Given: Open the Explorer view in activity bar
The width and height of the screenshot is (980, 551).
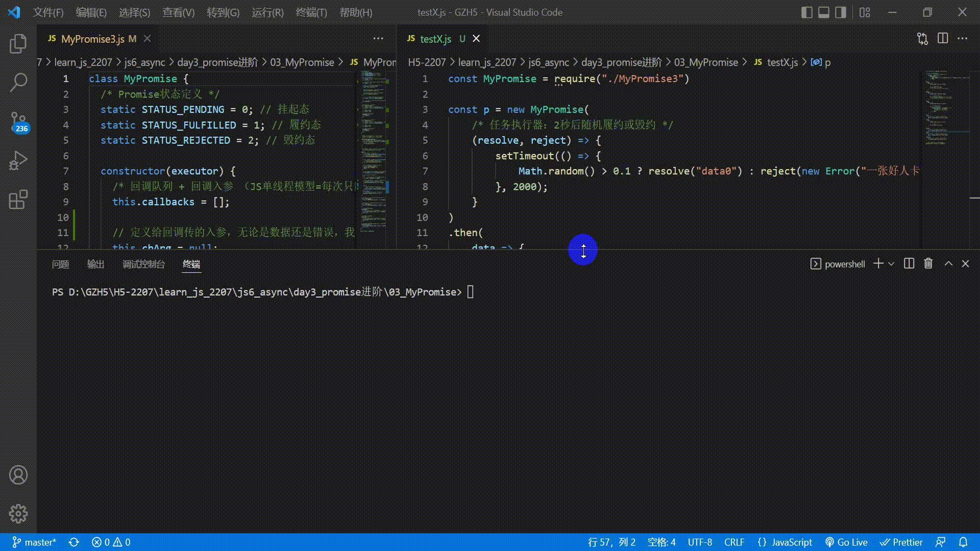Looking at the screenshot, I should click(18, 44).
